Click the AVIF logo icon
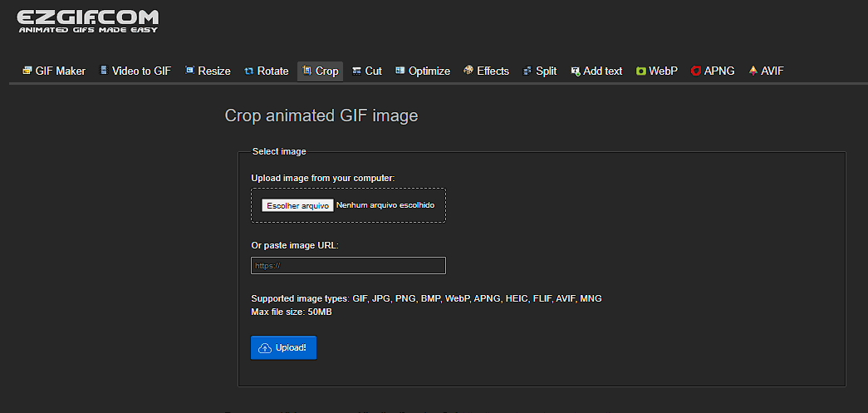The width and height of the screenshot is (868, 413). click(x=753, y=71)
